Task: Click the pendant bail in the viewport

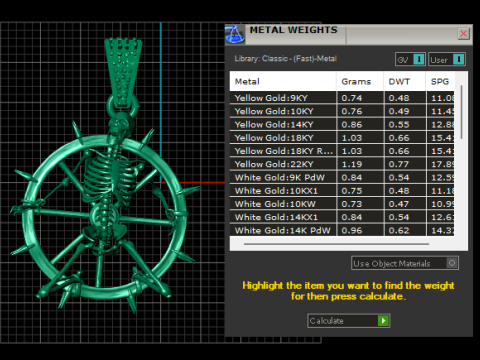Action: pos(123,72)
